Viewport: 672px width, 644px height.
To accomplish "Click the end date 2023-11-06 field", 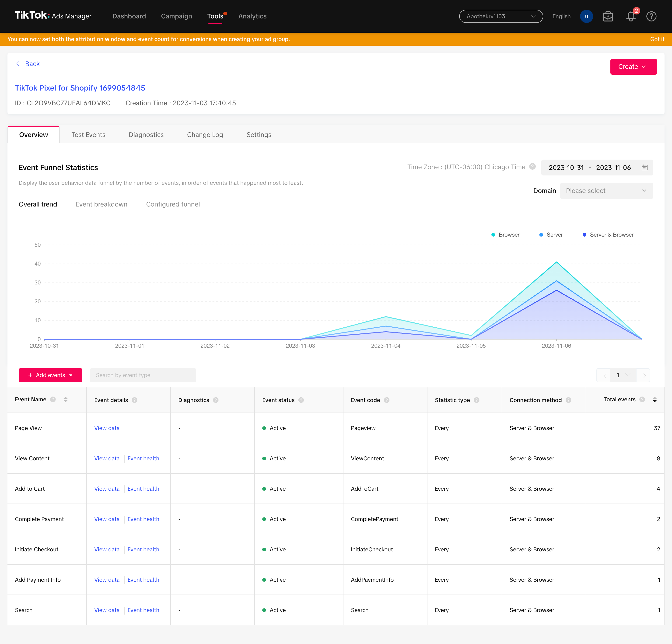I will tap(613, 167).
